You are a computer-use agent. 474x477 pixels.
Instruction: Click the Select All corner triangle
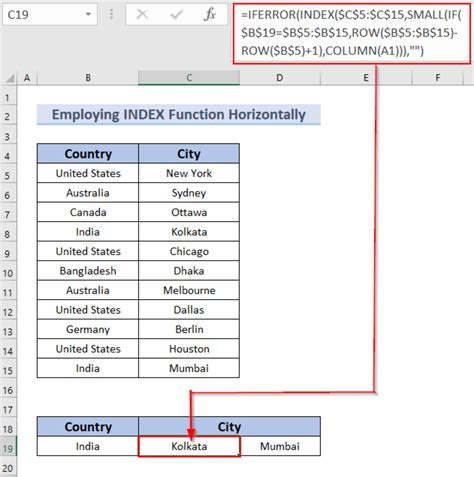click(10, 78)
